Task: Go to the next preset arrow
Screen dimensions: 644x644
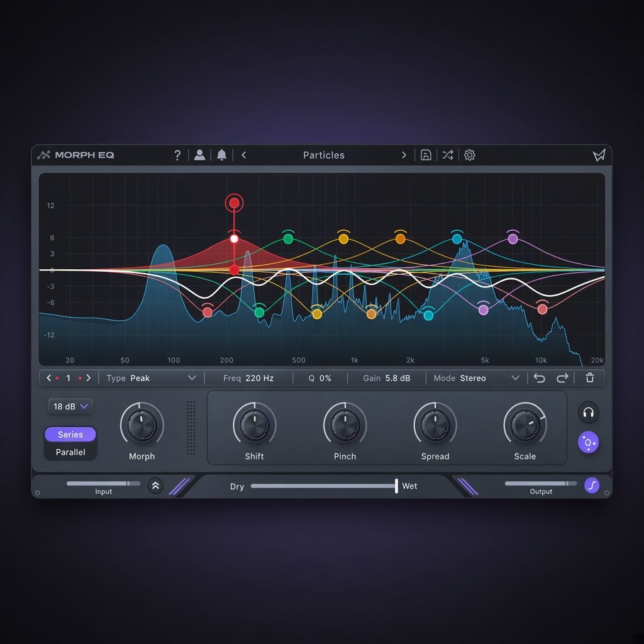Action: [x=404, y=155]
